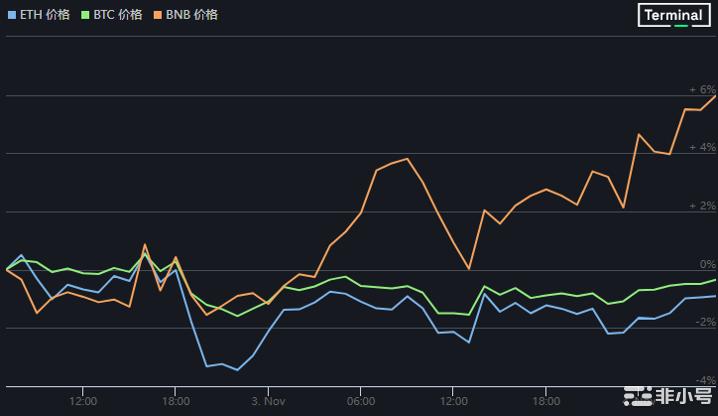The width and height of the screenshot is (718, 416).
Task: Click the Terminal button in the top corner
Action: pos(673,15)
